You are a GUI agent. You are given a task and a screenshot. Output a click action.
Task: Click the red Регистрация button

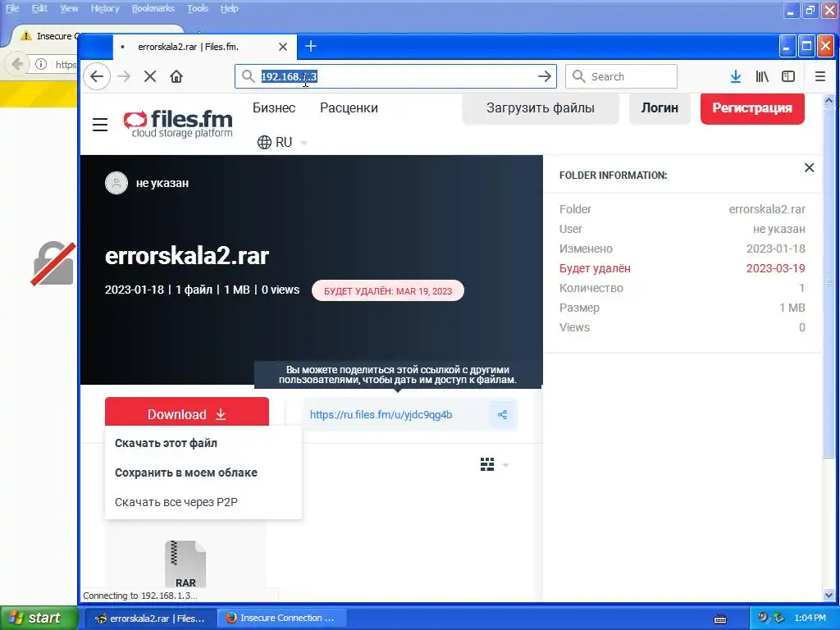[x=752, y=108]
